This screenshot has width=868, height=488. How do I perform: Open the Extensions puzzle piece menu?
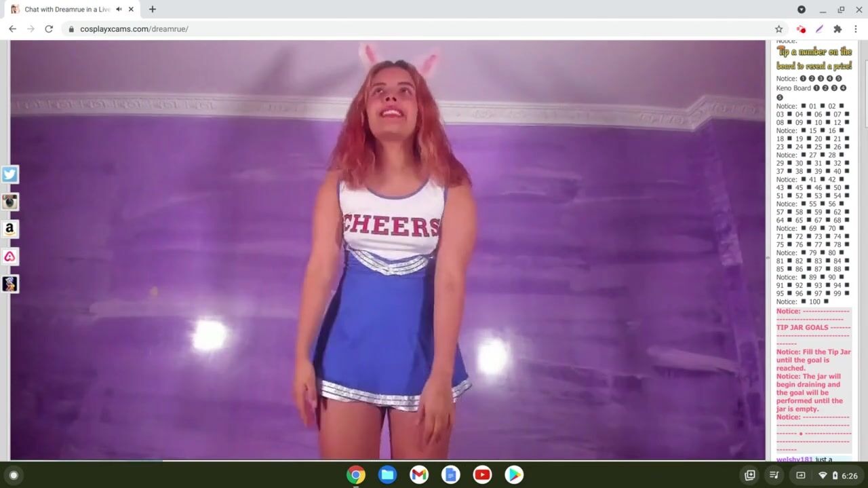coord(837,29)
